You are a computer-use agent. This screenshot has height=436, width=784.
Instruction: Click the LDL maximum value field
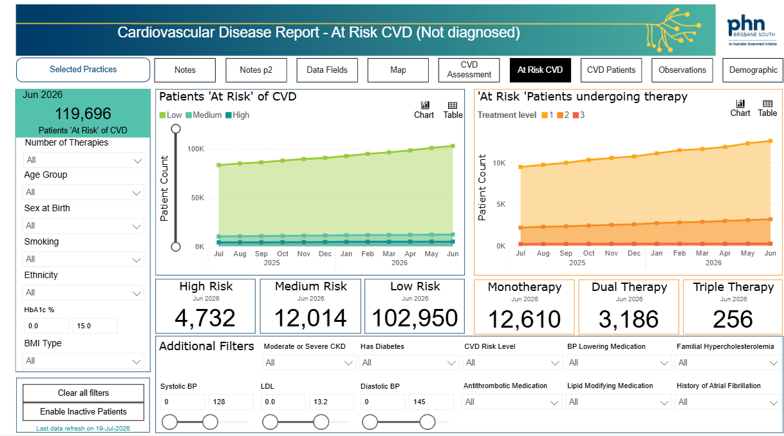[330, 402]
